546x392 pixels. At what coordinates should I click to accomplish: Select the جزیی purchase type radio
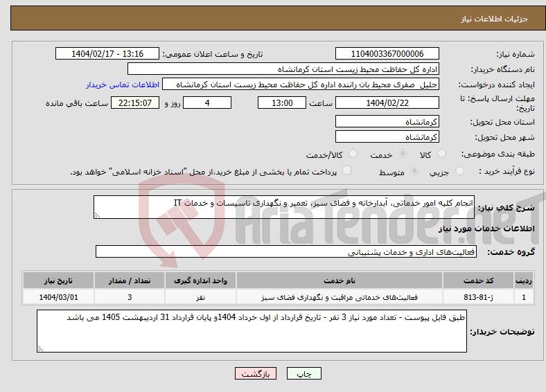(459, 171)
